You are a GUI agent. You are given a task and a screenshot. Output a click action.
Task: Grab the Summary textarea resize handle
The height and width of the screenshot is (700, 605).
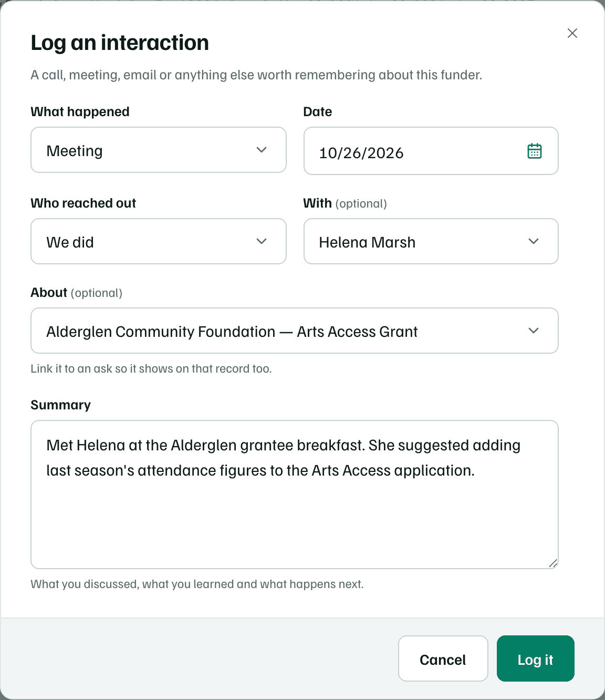[x=552, y=563]
